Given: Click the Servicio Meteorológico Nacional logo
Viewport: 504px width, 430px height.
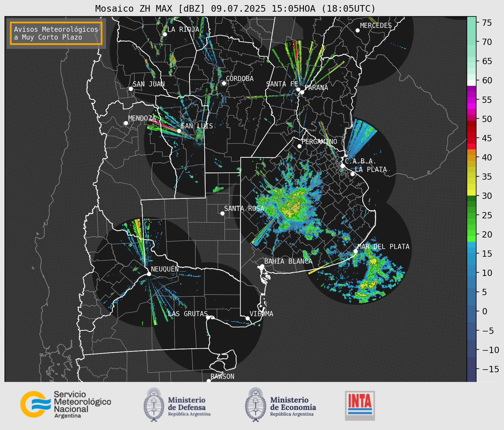Looking at the screenshot, I should pos(66,404).
